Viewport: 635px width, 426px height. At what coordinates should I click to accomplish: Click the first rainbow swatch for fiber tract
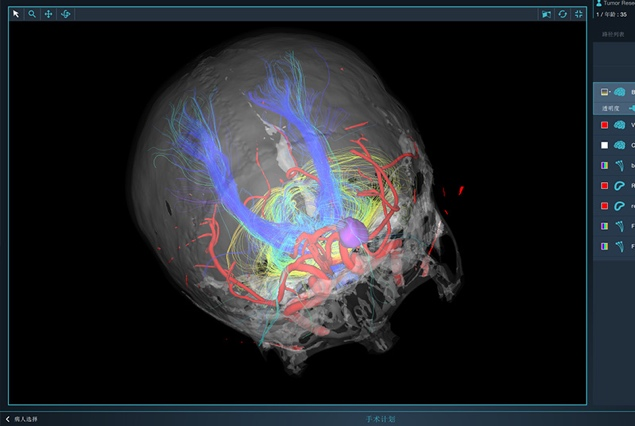coord(604,165)
